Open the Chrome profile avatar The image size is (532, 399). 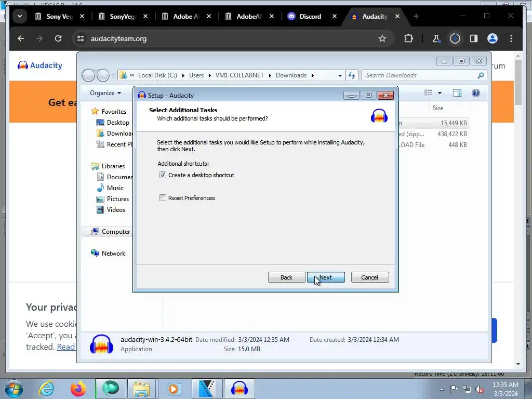point(493,38)
